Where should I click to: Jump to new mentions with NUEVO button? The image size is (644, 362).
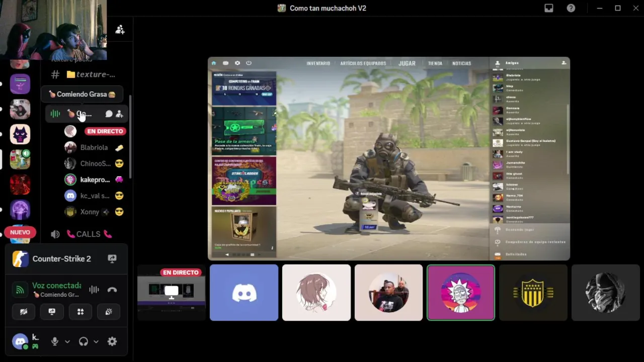pos(20,232)
